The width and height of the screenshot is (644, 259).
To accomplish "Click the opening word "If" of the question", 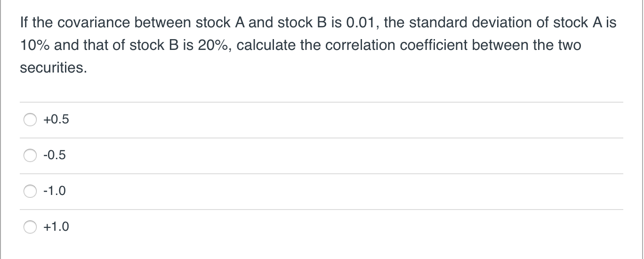I will [x=24, y=23].
